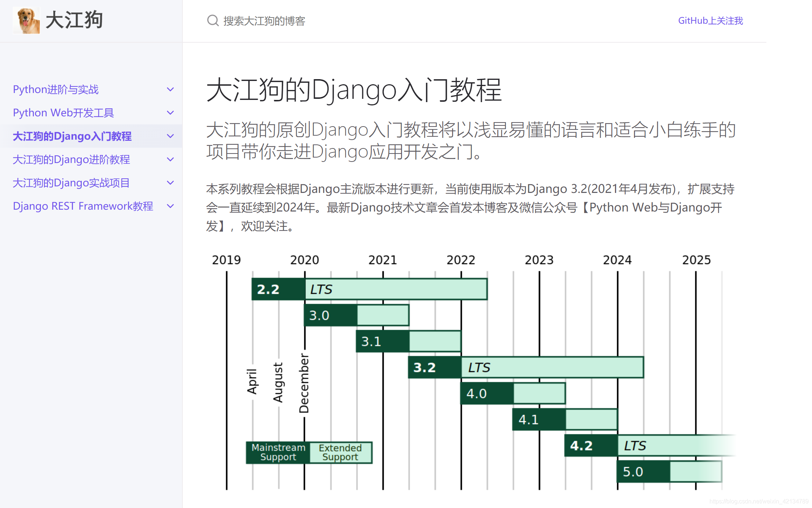Focus the 搜索大江狗的博客 search field

264,21
